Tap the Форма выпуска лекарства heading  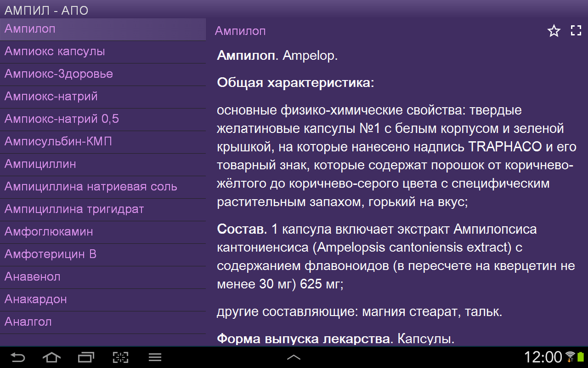pyautogui.click(x=305, y=339)
